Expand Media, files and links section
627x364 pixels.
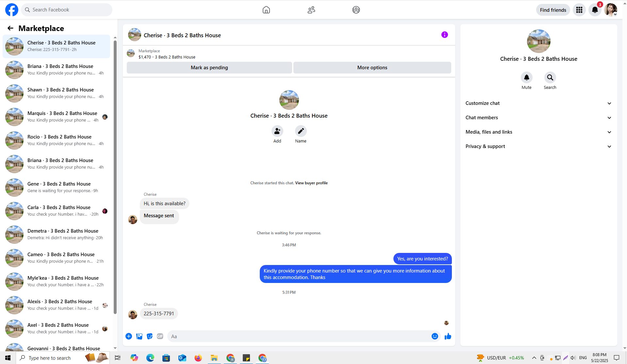click(538, 132)
